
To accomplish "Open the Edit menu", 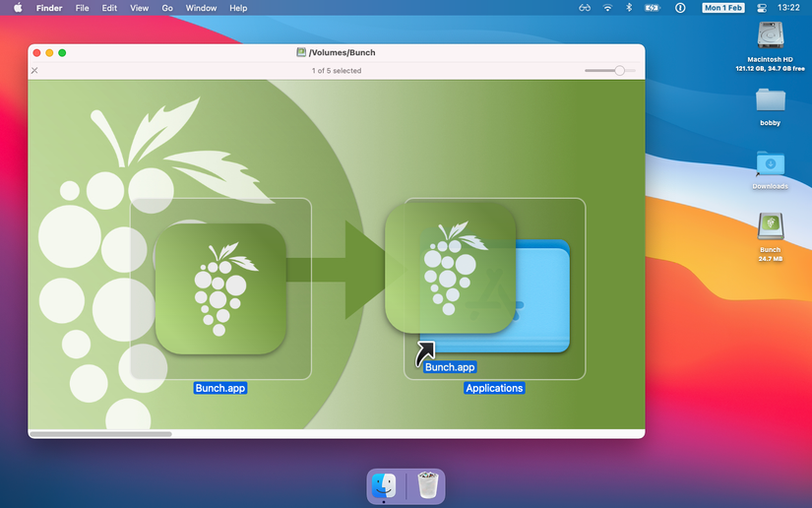I will [x=109, y=8].
